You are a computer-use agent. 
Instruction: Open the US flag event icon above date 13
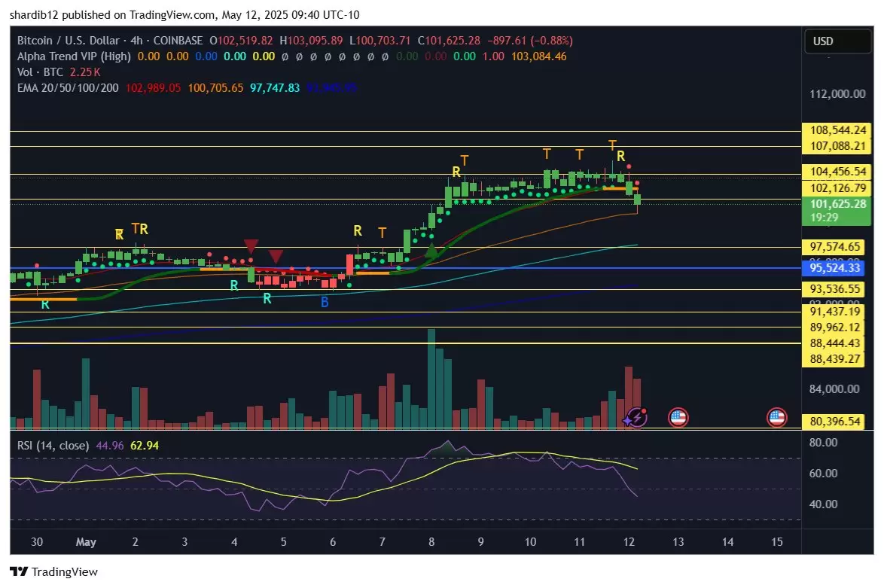[x=678, y=418]
